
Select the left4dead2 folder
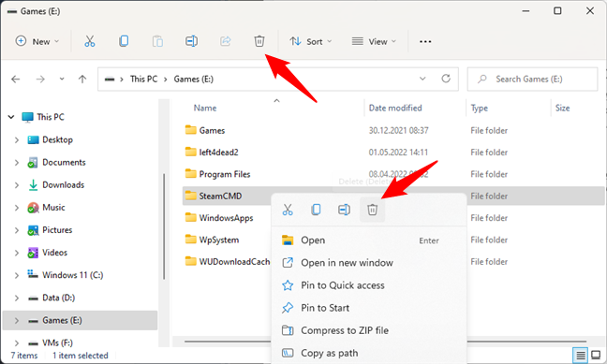click(218, 153)
